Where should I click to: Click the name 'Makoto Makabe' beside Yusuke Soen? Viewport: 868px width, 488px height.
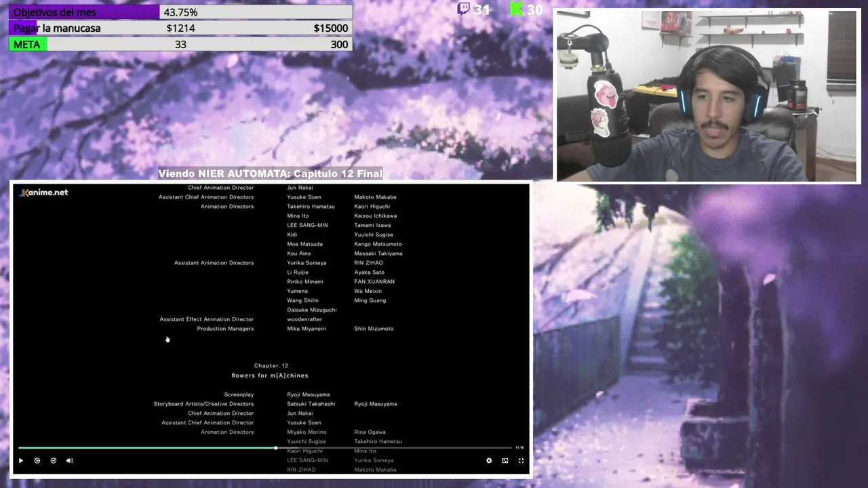pos(375,197)
